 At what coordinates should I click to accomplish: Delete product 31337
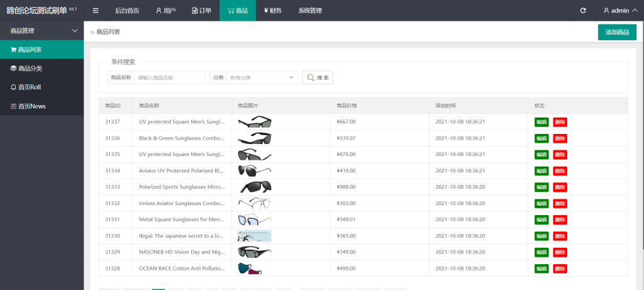coord(560,122)
